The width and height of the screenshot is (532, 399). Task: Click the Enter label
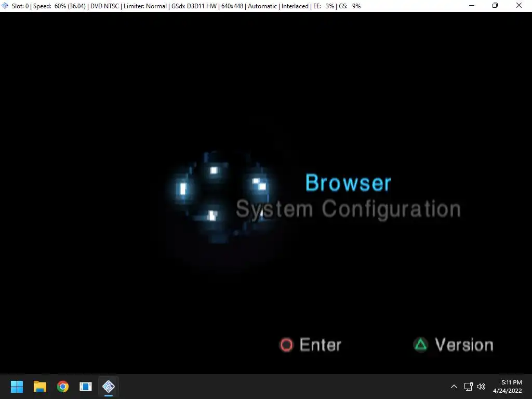pos(320,345)
